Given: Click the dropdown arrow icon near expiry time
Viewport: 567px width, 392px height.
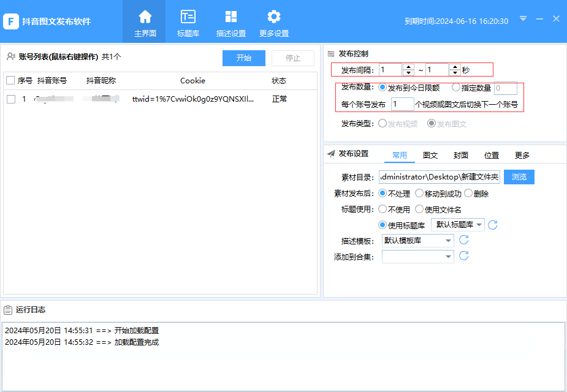Looking at the screenshot, I should click(523, 19).
